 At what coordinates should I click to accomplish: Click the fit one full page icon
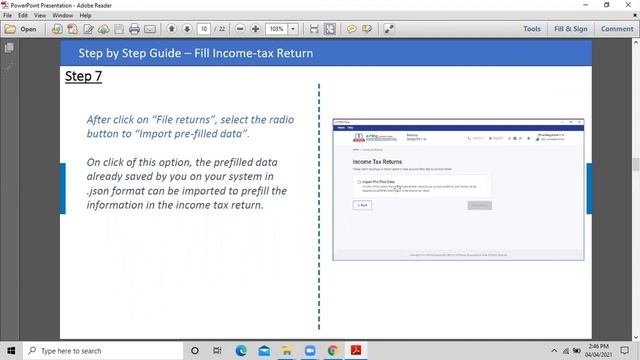(x=330, y=29)
